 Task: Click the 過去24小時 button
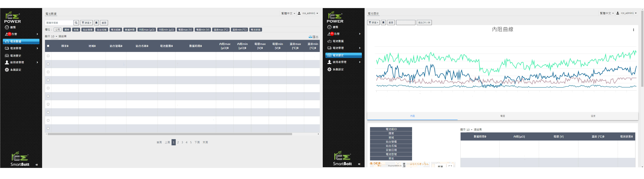pyautogui.click(x=424, y=23)
